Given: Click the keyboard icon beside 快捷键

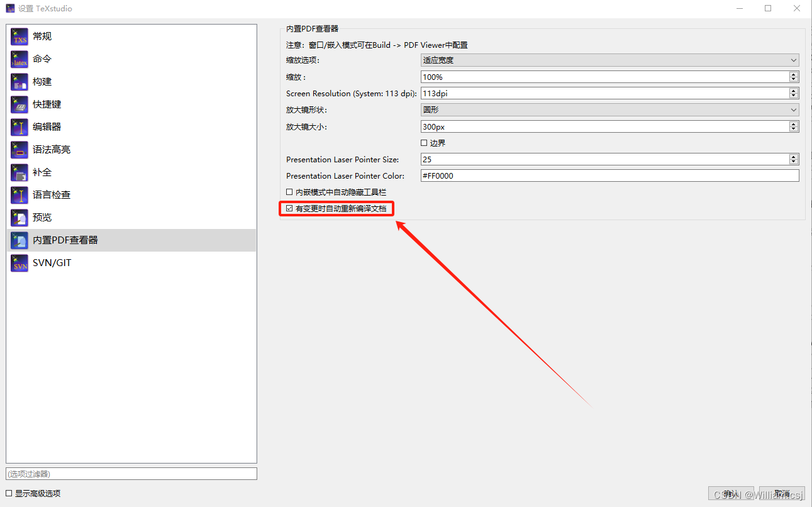Looking at the screenshot, I should coord(19,104).
